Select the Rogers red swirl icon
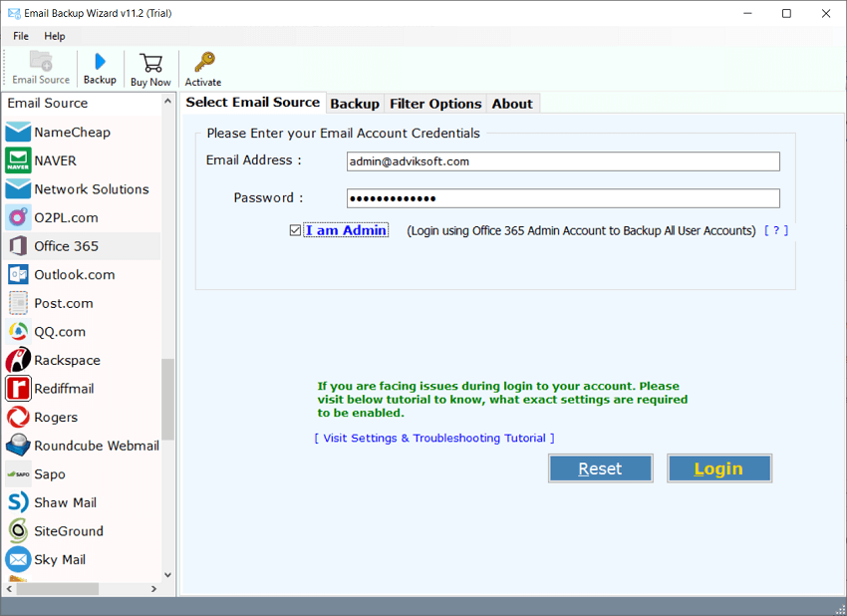Viewport: 847px width, 616px height. coord(18,418)
